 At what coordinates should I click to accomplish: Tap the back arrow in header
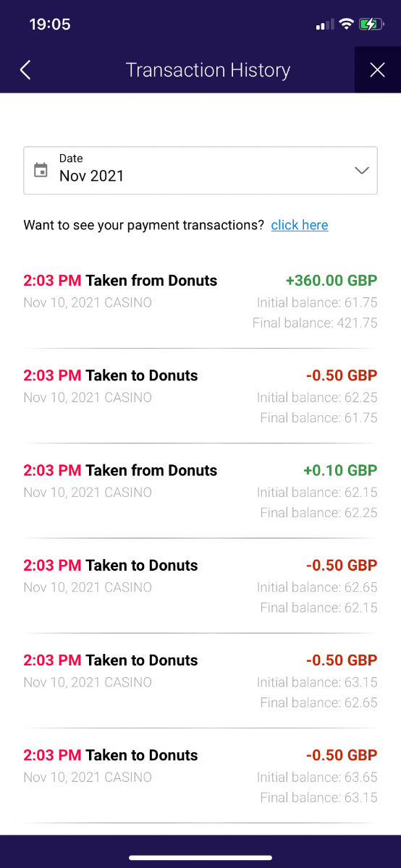25,69
